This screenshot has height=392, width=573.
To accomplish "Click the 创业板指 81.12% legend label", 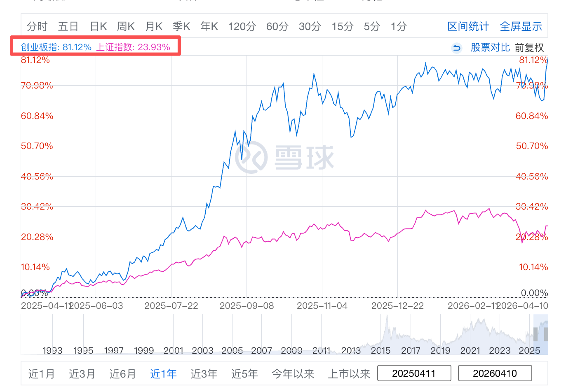I will pos(56,47).
